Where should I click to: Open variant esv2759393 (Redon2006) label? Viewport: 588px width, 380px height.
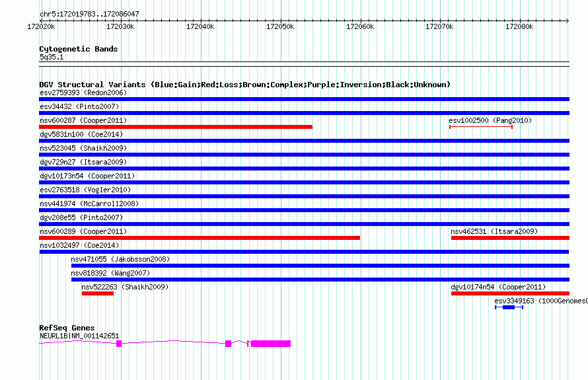(x=83, y=93)
